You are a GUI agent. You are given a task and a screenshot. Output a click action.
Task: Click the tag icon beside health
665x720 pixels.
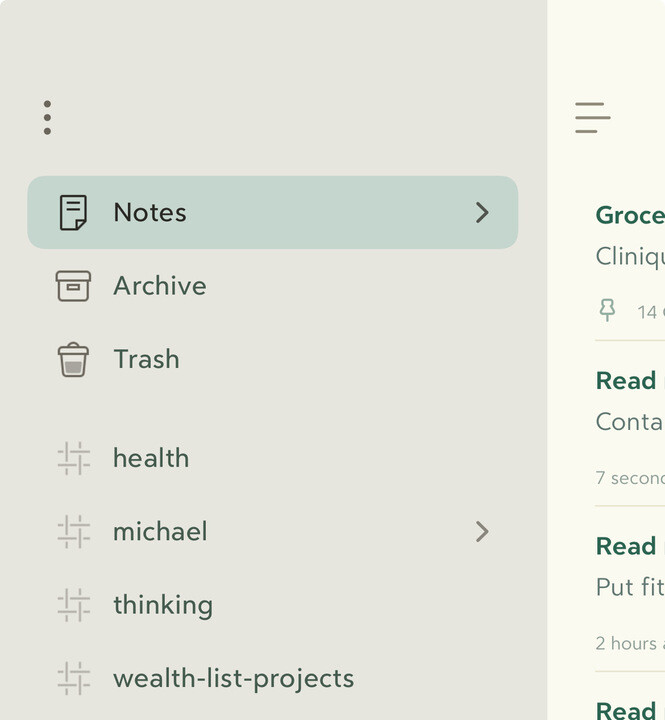[x=73, y=458]
